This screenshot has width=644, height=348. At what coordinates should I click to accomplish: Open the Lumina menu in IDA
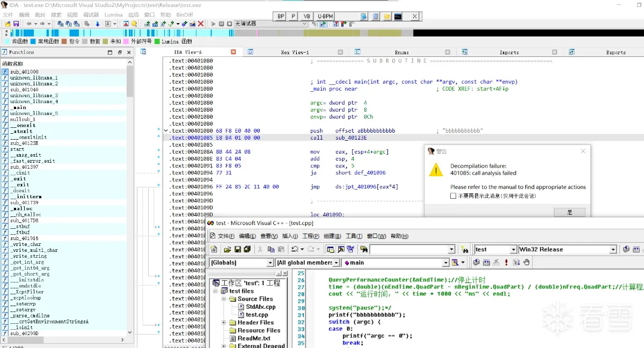coord(113,15)
